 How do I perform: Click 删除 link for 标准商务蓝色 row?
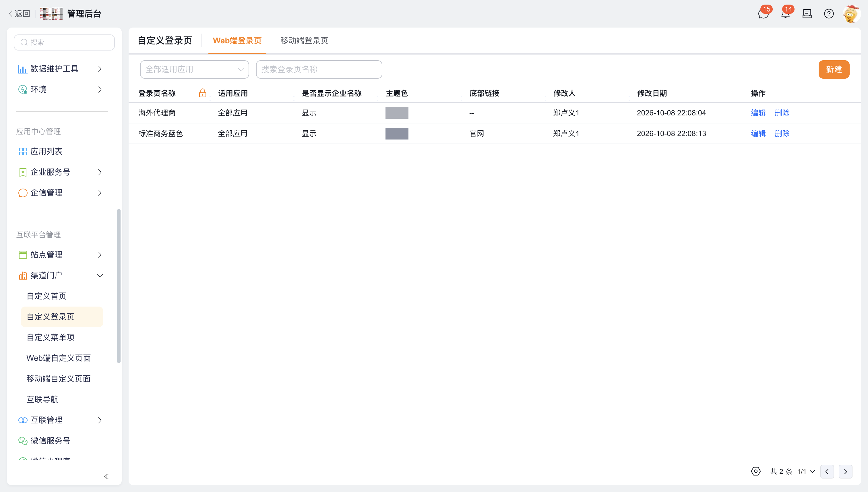[x=782, y=133]
